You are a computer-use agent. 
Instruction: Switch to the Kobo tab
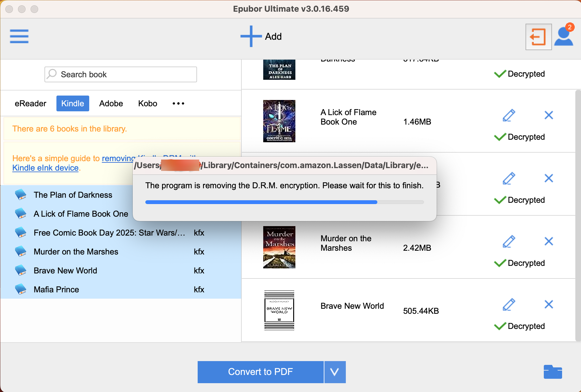coord(148,103)
